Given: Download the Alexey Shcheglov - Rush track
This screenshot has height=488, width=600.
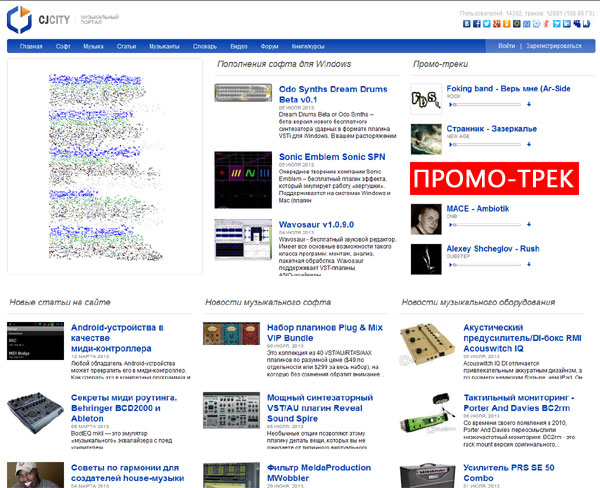Looking at the screenshot, I should pos(529,264).
